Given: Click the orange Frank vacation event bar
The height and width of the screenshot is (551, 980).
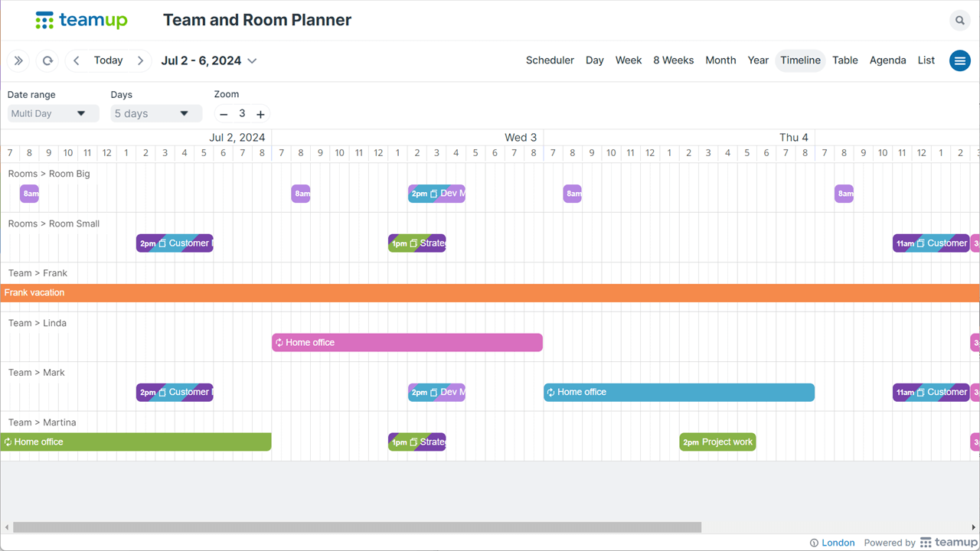Looking at the screenshot, I should pyautogui.click(x=490, y=292).
